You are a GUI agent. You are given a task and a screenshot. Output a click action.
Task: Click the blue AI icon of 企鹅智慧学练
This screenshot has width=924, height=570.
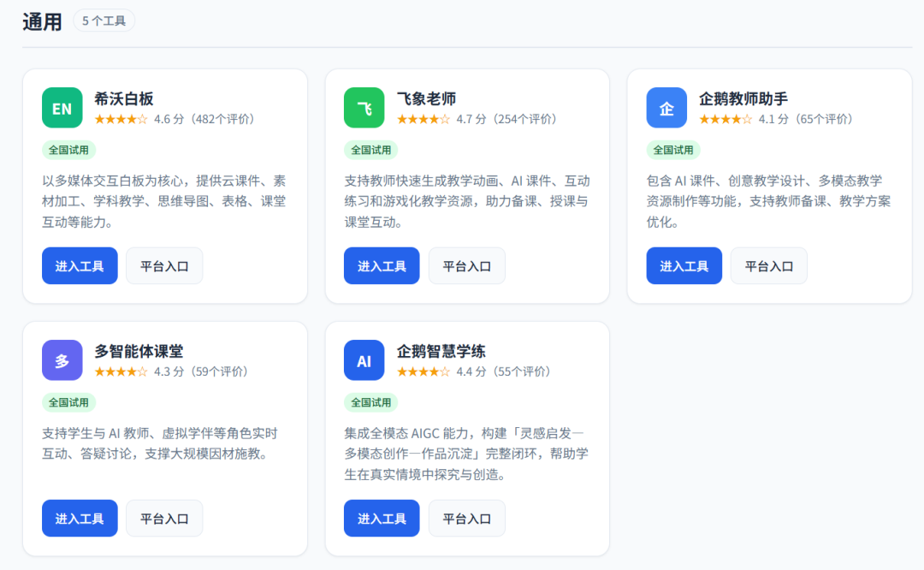364,360
